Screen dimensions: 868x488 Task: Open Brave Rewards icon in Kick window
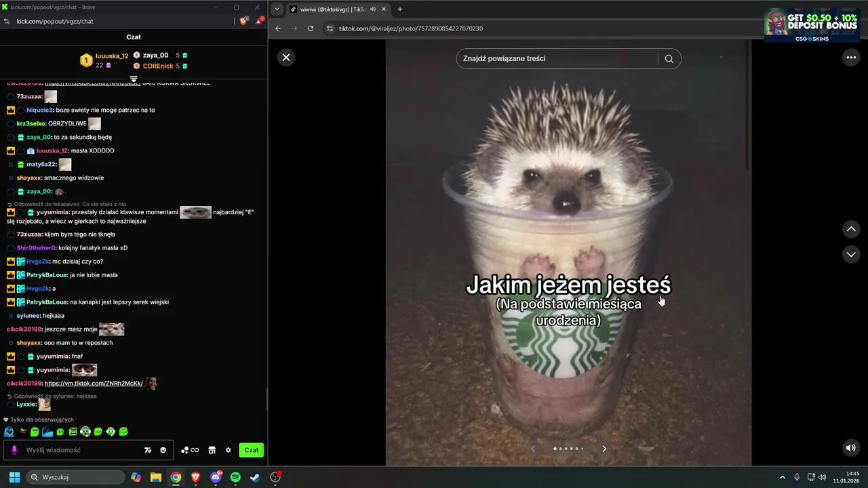[259, 21]
